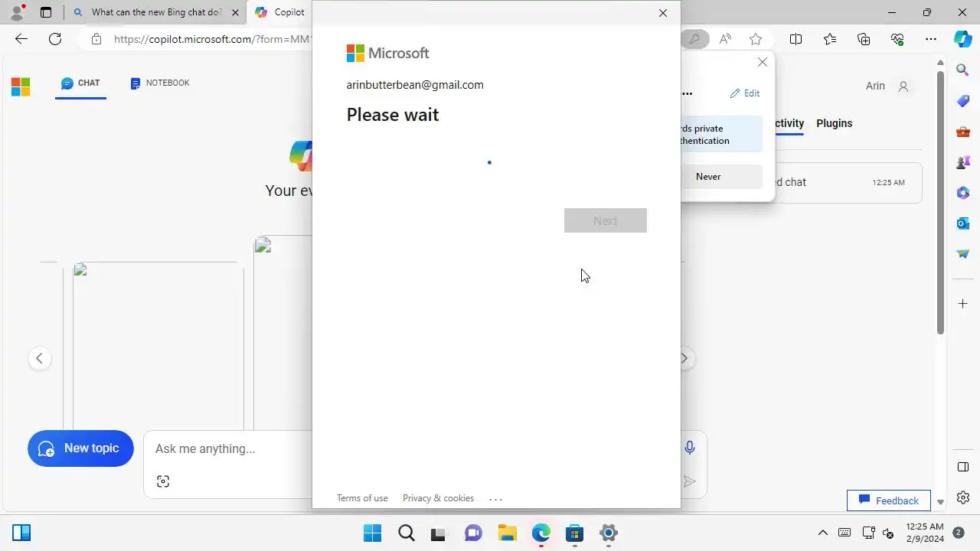Viewport: 980px width, 551px height.
Task: Open split screen view icon
Action: [795, 39]
